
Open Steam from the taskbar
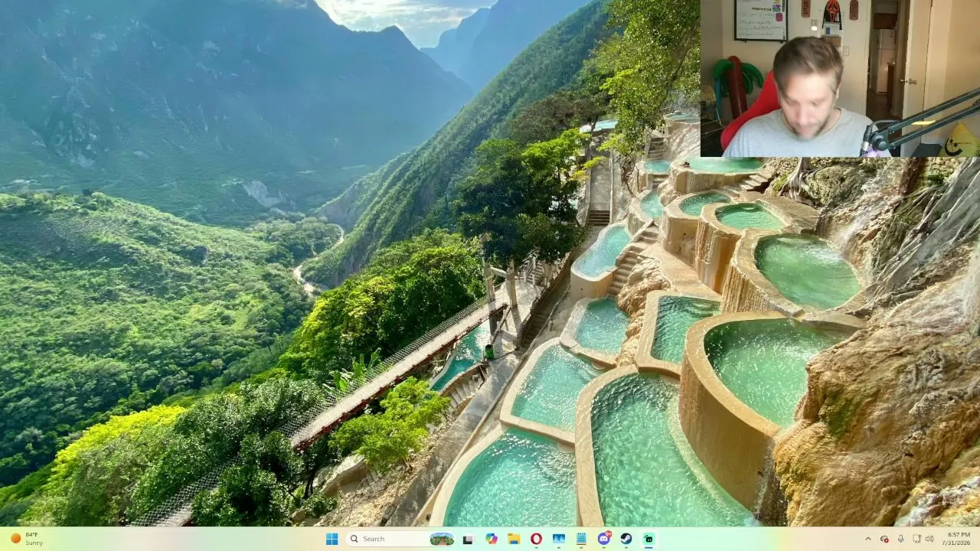[x=626, y=539]
